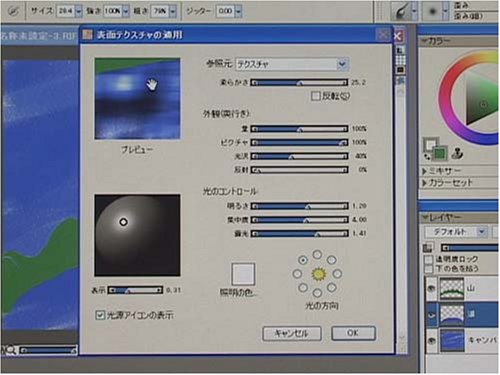Select the top-right light direction radio button
This screenshot has height=375, width=500.
click(x=331, y=260)
